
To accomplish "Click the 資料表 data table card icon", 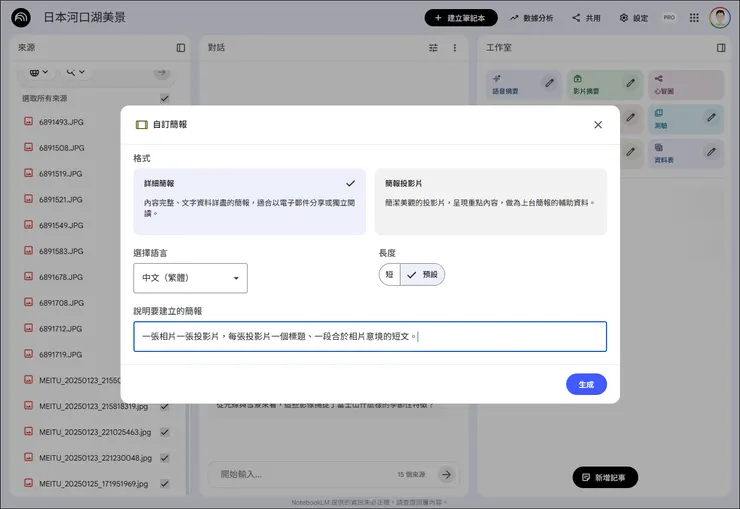I will click(x=659, y=147).
